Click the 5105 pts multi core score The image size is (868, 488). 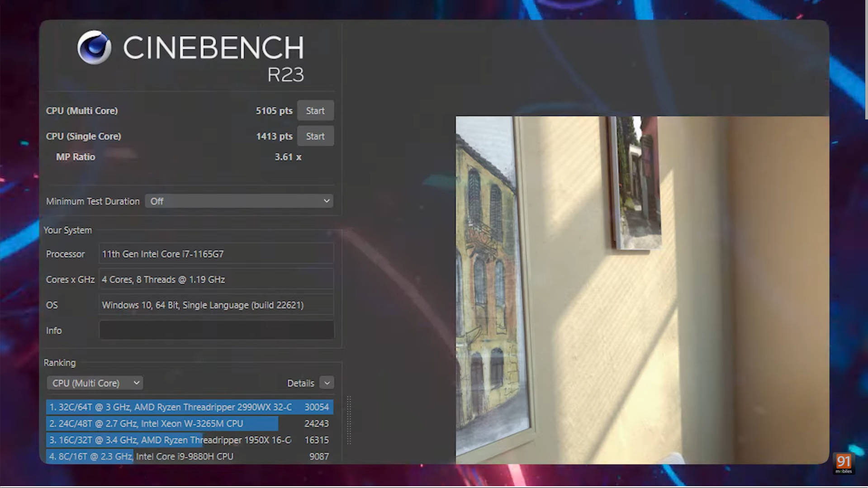point(274,111)
